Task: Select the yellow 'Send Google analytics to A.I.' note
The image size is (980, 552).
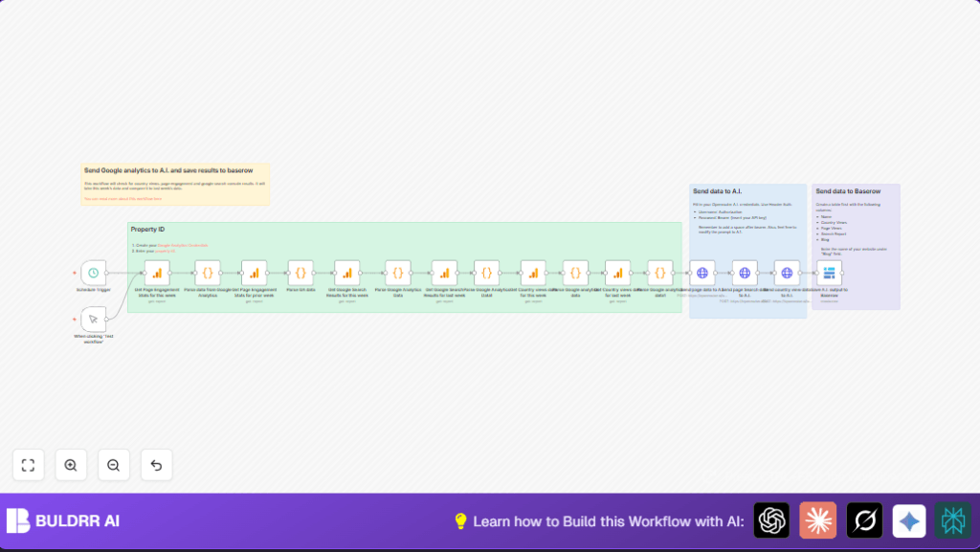Action: coord(175,185)
